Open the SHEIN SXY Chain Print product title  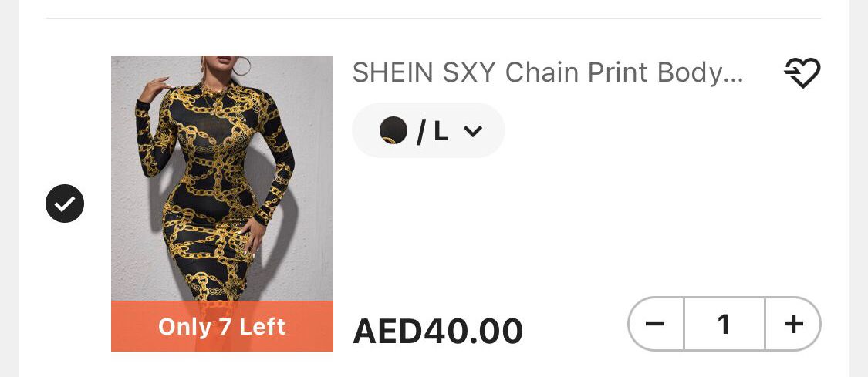548,72
